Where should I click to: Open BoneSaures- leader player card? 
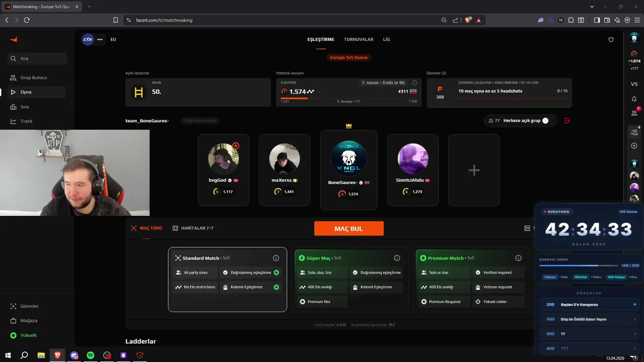point(349,170)
